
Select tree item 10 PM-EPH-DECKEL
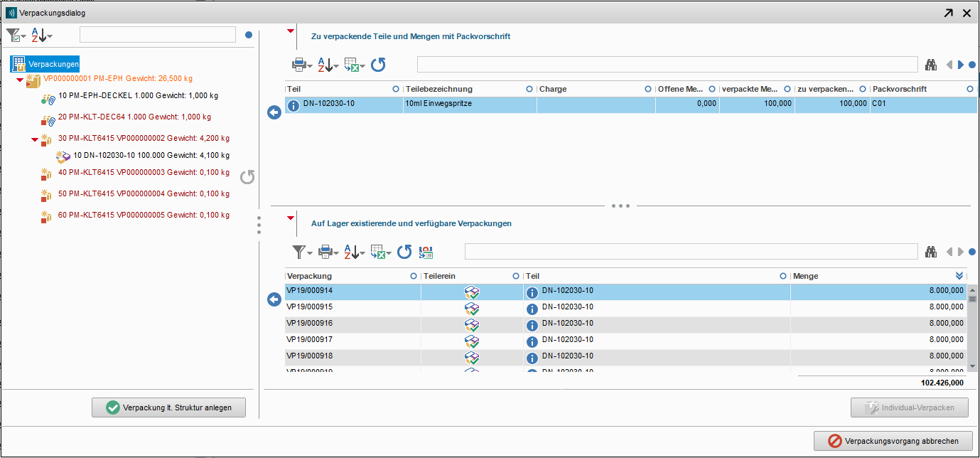click(x=138, y=95)
